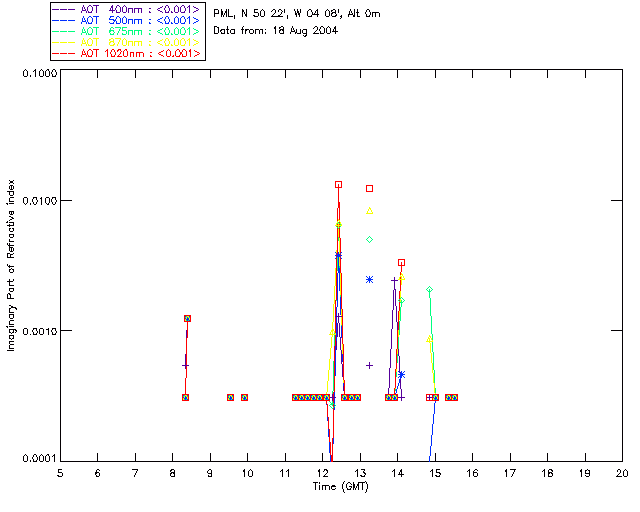Click the y-axis label 0.0100
The width and height of the screenshot is (640, 512).
40,200
